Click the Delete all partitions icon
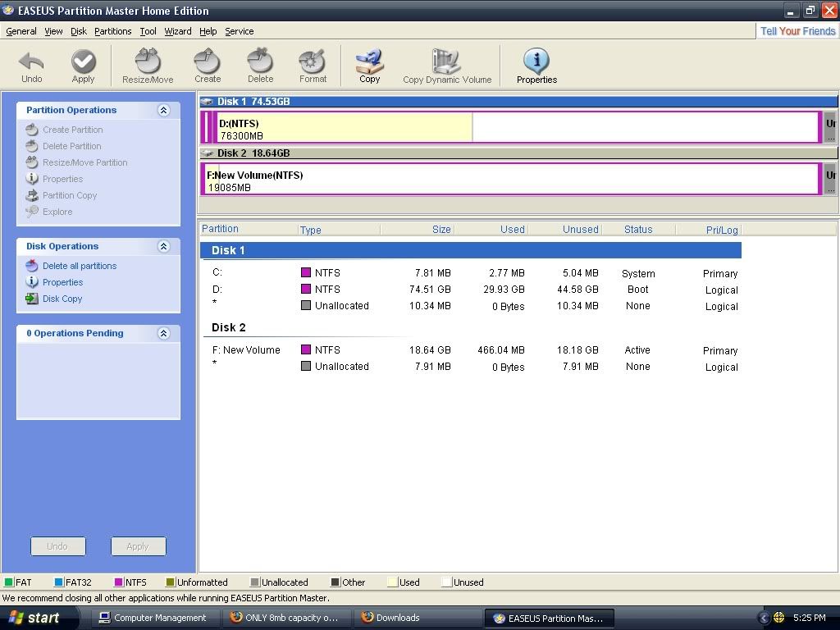 point(32,266)
